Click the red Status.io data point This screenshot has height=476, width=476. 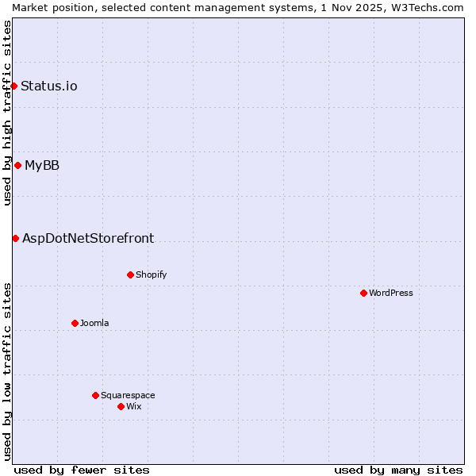pos(13,86)
